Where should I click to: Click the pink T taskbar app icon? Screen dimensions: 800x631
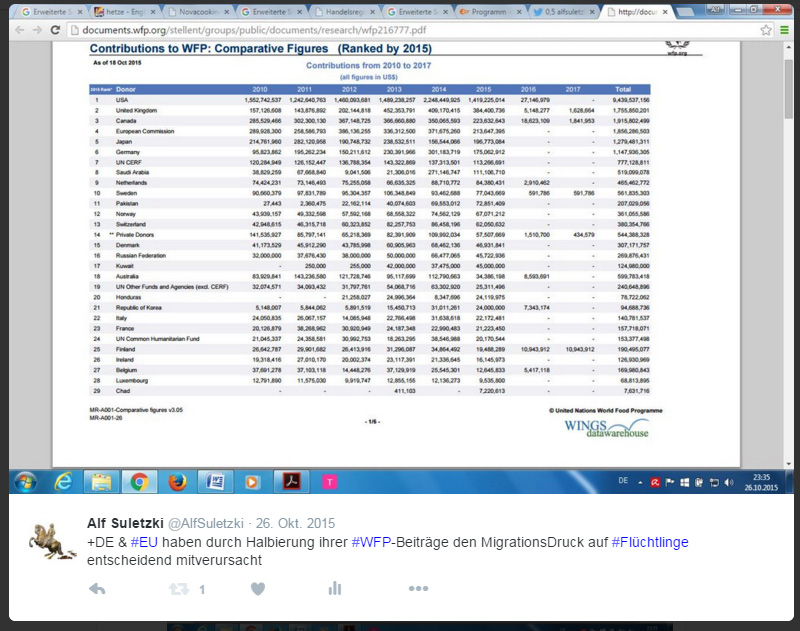point(330,482)
